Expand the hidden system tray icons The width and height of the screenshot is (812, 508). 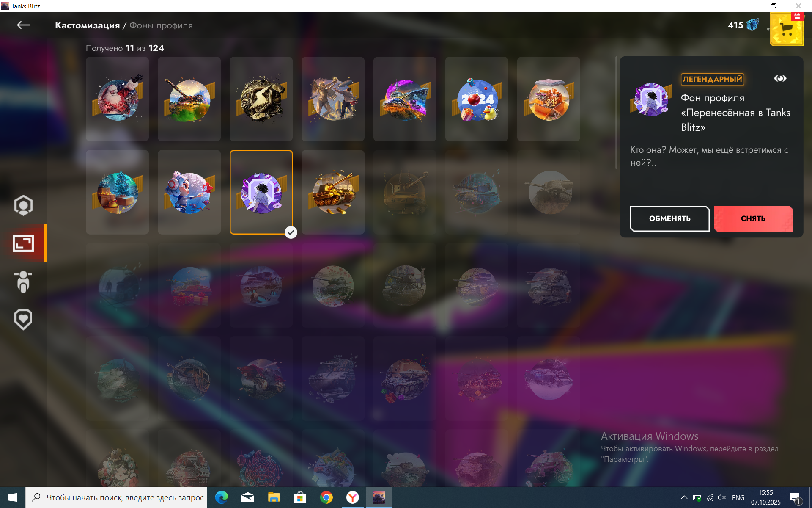[684, 497]
